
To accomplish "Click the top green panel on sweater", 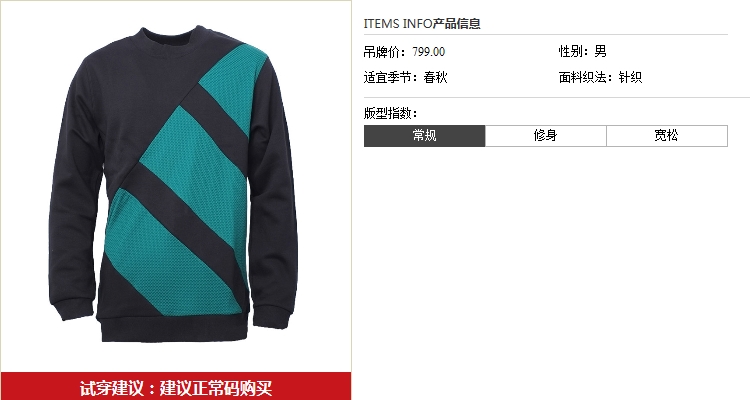I will click(x=234, y=84).
